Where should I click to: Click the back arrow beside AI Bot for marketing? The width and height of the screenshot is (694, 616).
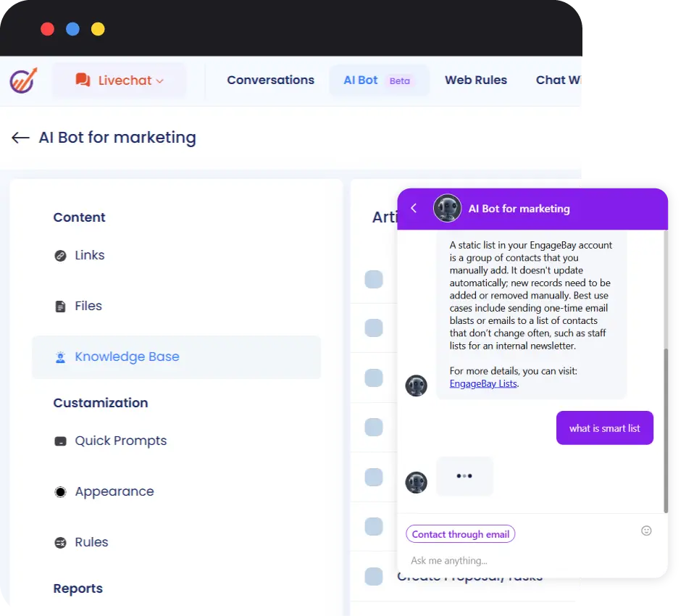coord(20,138)
